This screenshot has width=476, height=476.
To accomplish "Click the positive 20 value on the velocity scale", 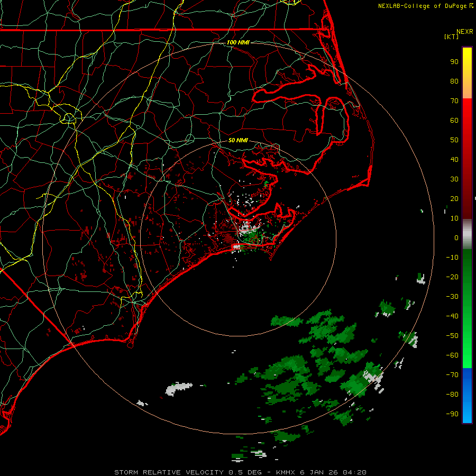I will (454, 198).
